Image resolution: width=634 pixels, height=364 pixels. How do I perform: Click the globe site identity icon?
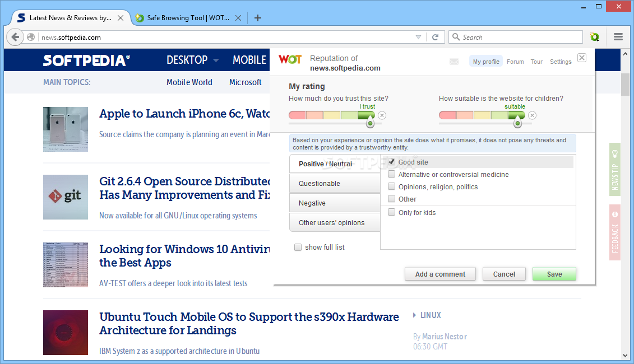[x=31, y=37]
